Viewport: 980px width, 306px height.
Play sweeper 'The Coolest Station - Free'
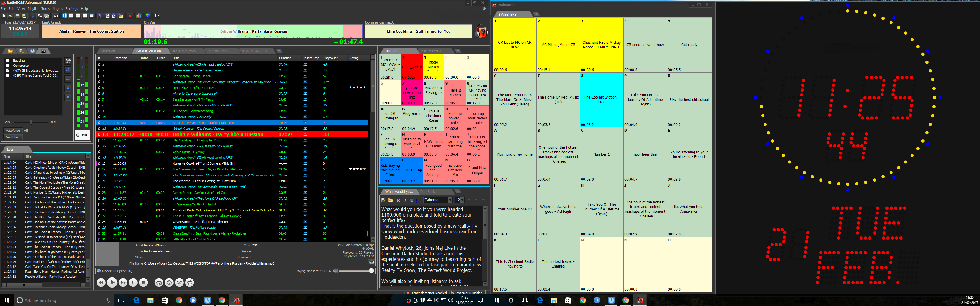tap(601, 100)
